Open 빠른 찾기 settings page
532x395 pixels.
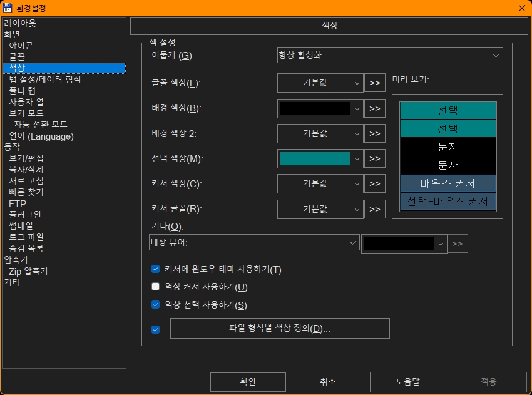[26, 192]
